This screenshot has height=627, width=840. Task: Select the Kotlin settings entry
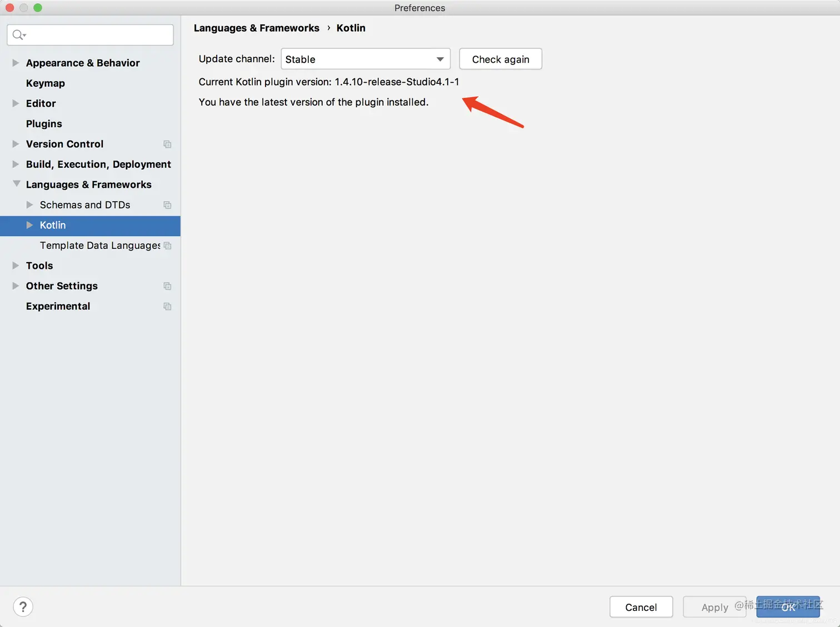[53, 225]
